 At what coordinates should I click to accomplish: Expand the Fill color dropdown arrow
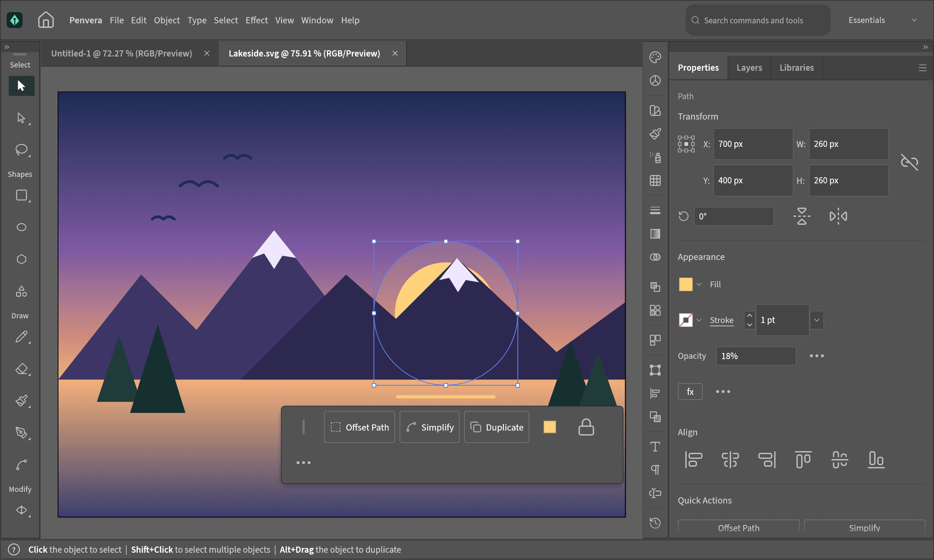tap(699, 284)
